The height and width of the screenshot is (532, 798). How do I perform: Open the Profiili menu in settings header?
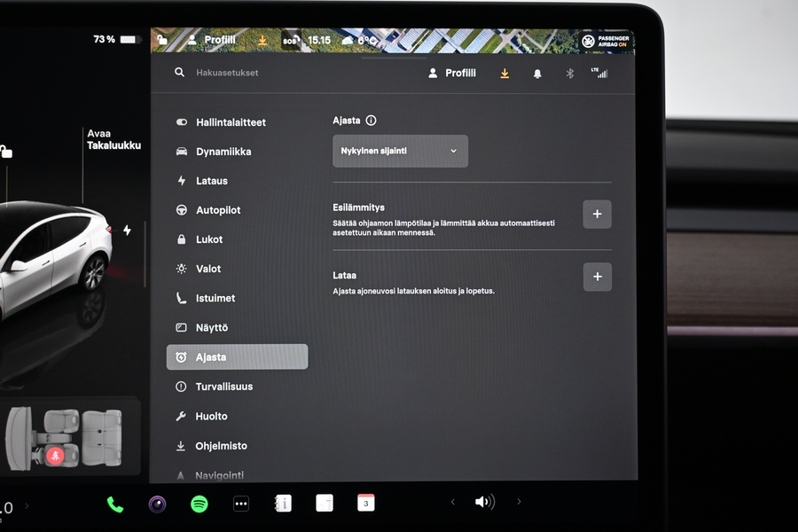point(452,74)
